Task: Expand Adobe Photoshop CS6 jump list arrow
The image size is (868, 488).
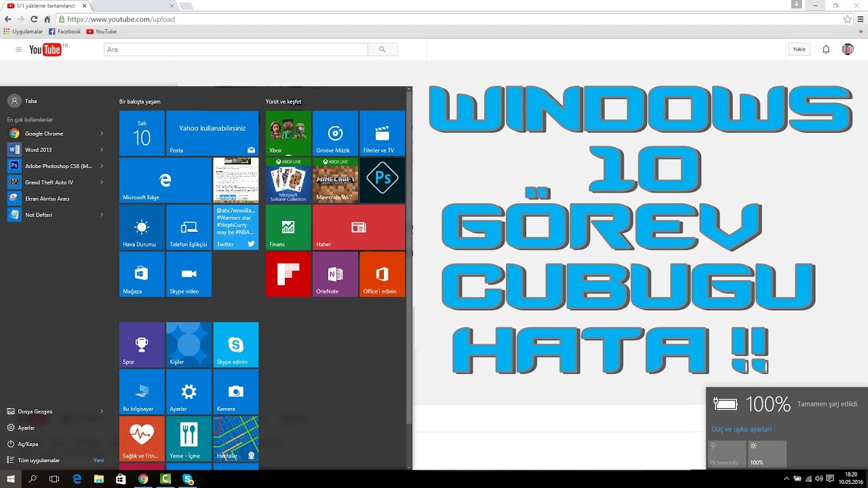Action: point(102,166)
